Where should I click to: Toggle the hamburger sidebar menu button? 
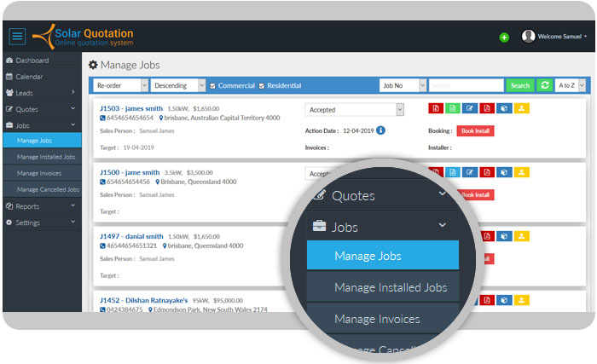point(17,36)
